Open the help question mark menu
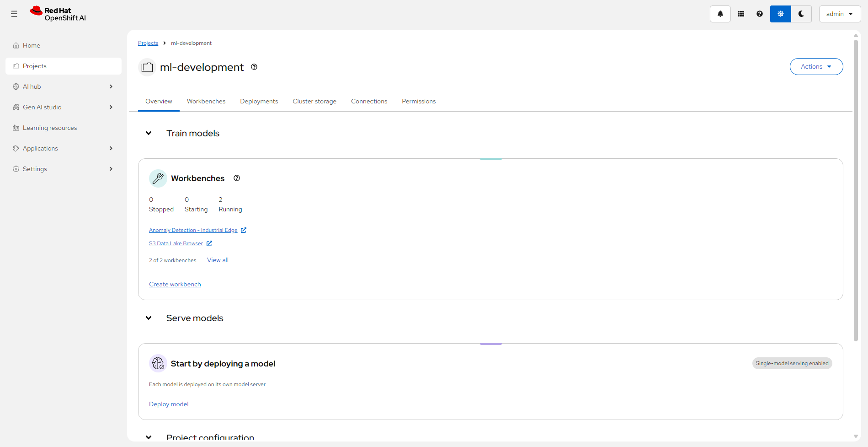This screenshot has height=447, width=868. (x=760, y=14)
